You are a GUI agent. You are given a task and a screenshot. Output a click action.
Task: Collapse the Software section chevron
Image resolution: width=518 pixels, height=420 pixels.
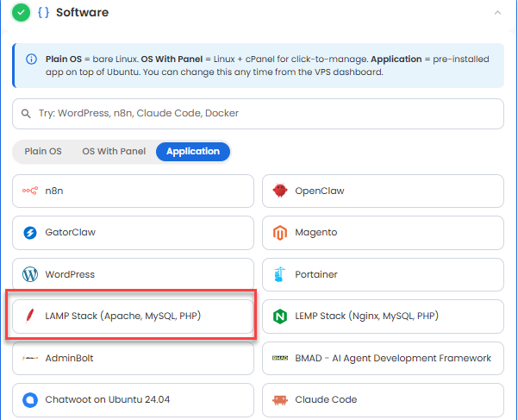497,13
